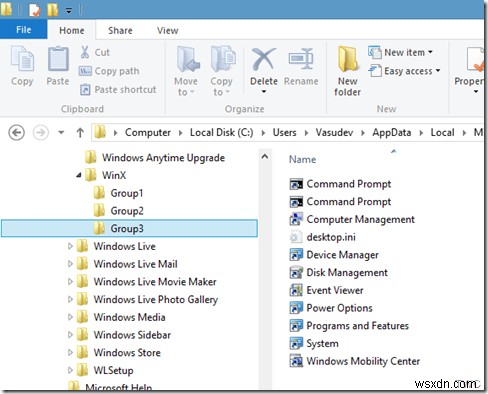The height and width of the screenshot is (394, 488).
Task: Go up one folder level
Action: coord(80,133)
